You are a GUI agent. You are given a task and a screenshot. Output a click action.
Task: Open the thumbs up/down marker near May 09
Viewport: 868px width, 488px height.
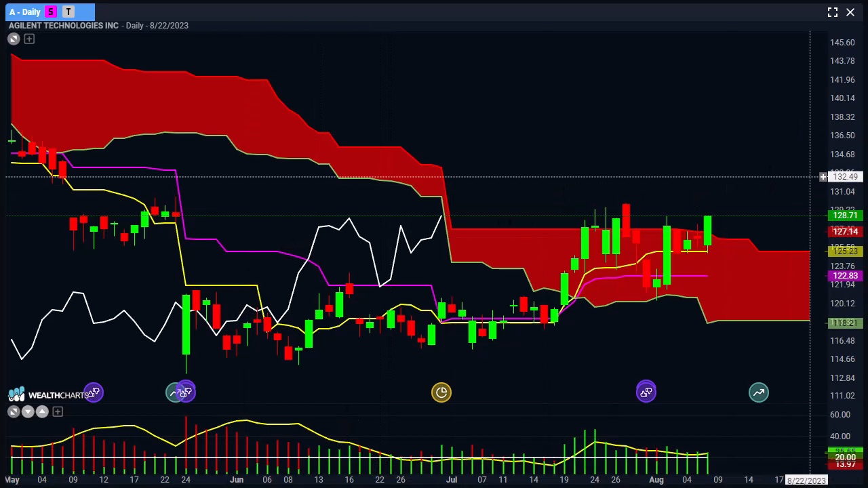[x=94, y=392]
